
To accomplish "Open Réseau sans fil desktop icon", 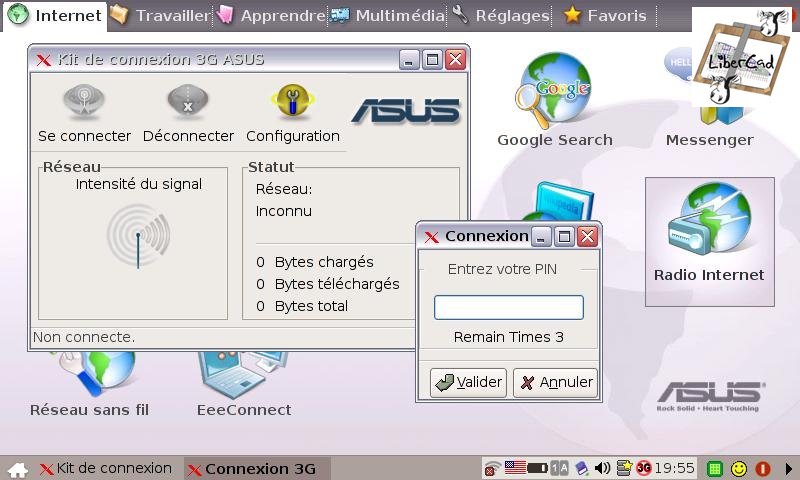I will pos(89,385).
